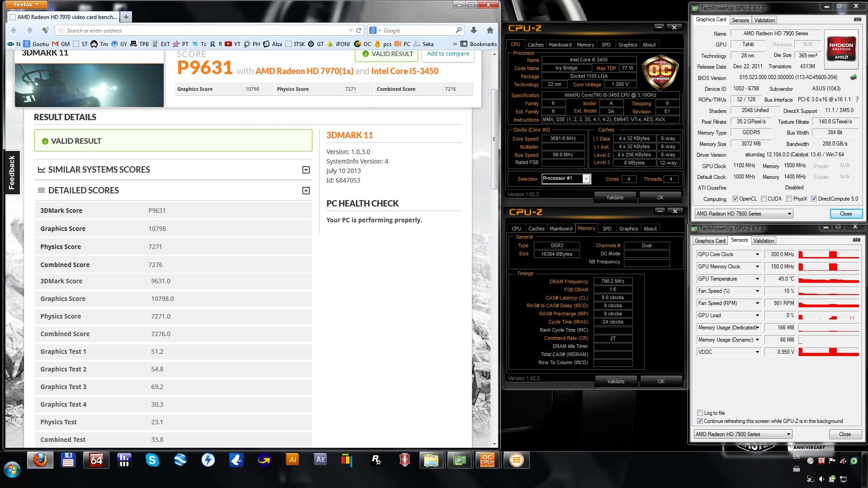Click the GPU-Z screenshot camera icon

[x=857, y=19]
